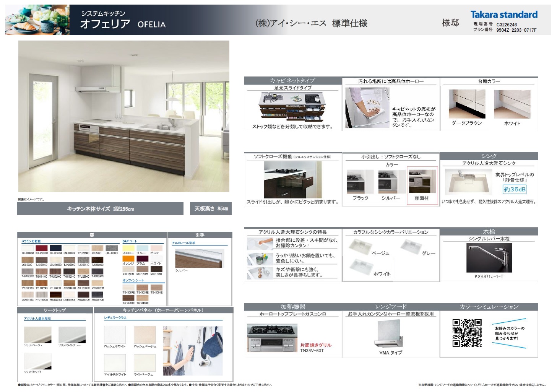Click the レンジフード section header
Screen dimensions: 557x392
pos(391,307)
